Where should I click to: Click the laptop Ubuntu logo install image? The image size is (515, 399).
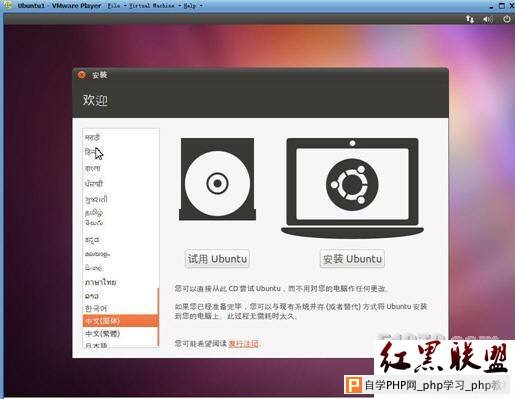point(352,188)
